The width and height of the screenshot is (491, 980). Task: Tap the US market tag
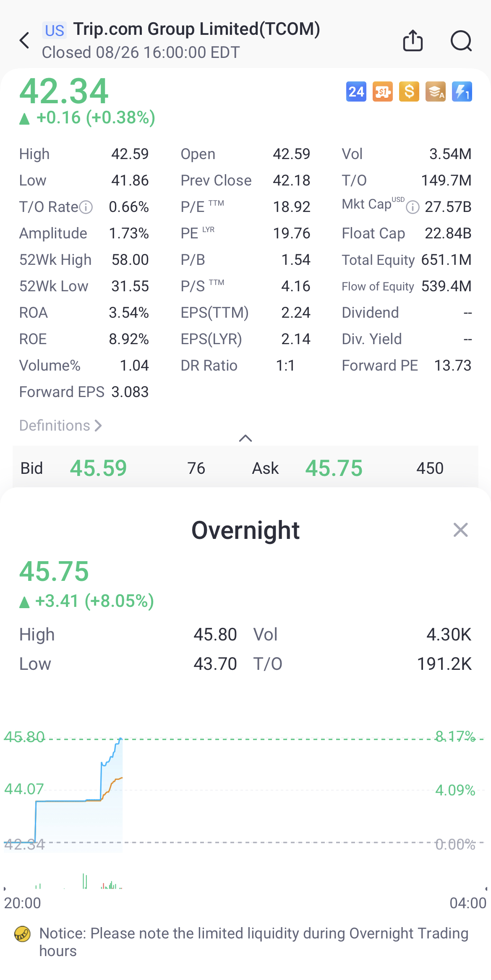coord(55,31)
